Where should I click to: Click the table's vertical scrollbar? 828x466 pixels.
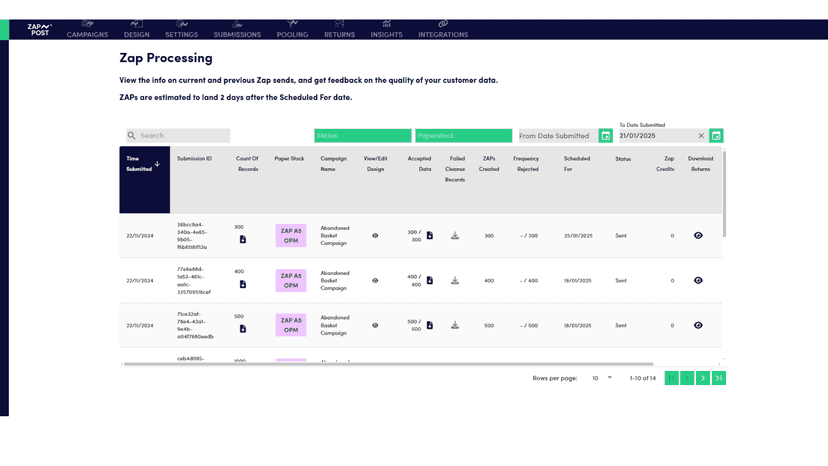pyautogui.click(x=724, y=194)
